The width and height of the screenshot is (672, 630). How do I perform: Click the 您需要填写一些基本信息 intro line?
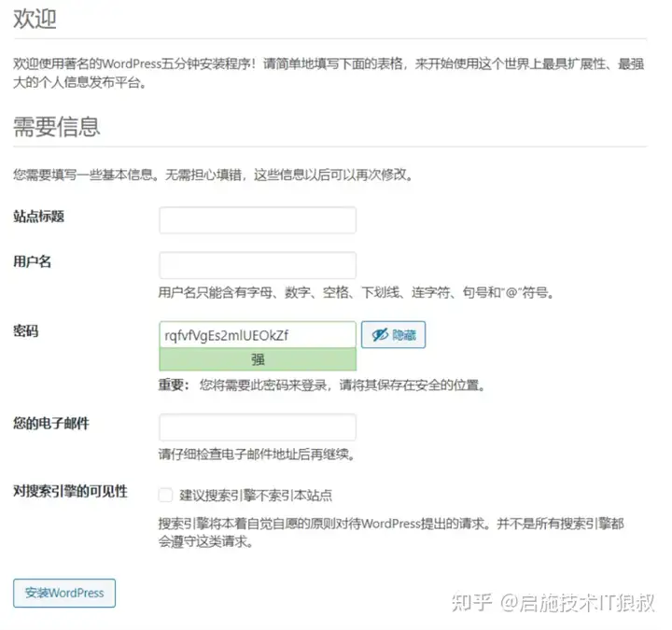[213, 175]
